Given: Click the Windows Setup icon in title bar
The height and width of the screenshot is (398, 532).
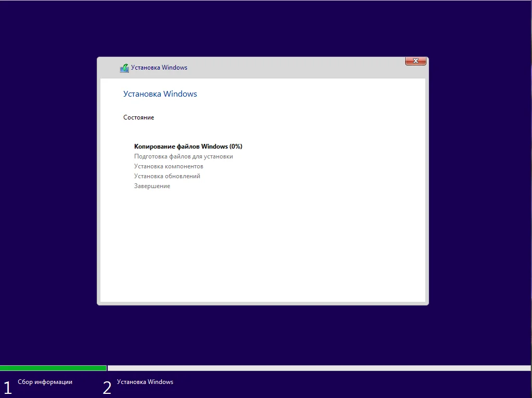Looking at the screenshot, I should pyautogui.click(x=124, y=68).
